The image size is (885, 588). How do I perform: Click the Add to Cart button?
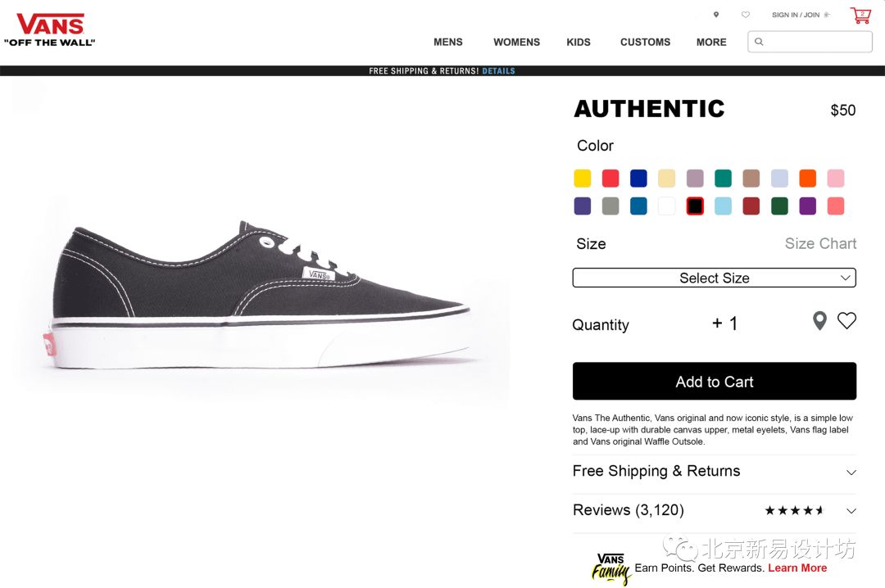(x=714, y=381)
